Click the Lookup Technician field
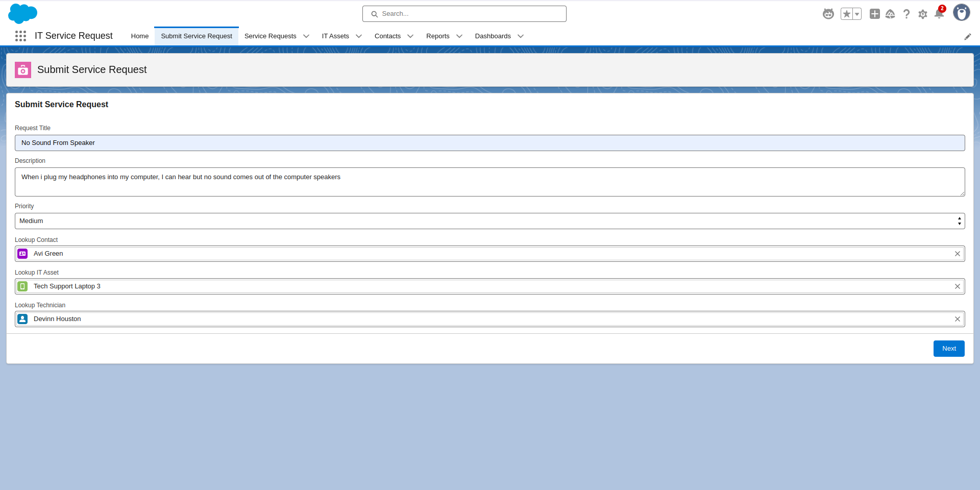The image size is (980, 490). click(x=490, y=319)
